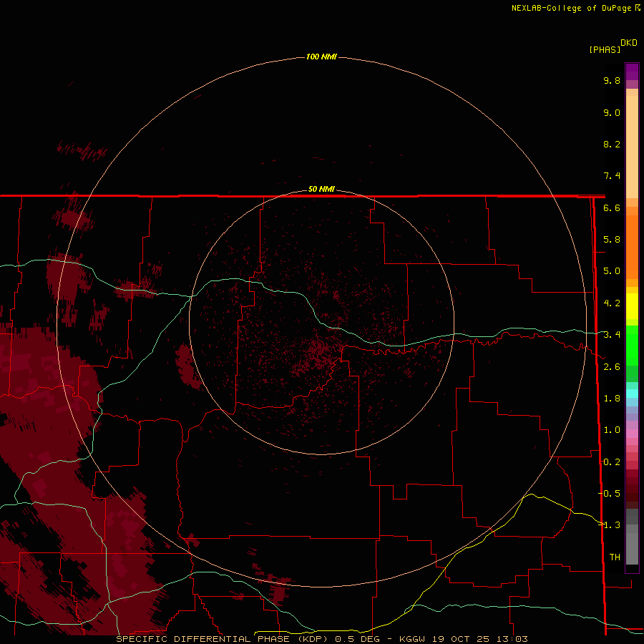Select the 8.2 legend value

pos(612,144)
